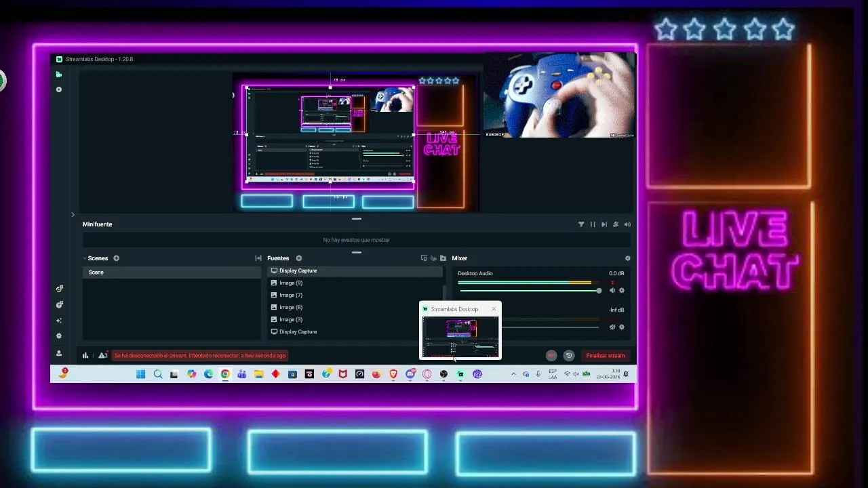The image size is (868, 488).
Task: Open Streamlabs settings gear in sidebar
Action: click(59, 336)
